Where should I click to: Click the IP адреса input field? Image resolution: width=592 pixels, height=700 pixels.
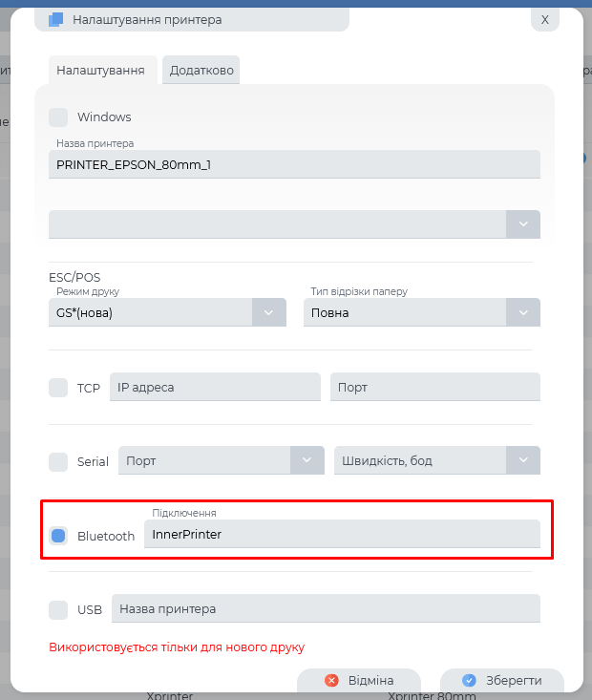pos(215,388)
